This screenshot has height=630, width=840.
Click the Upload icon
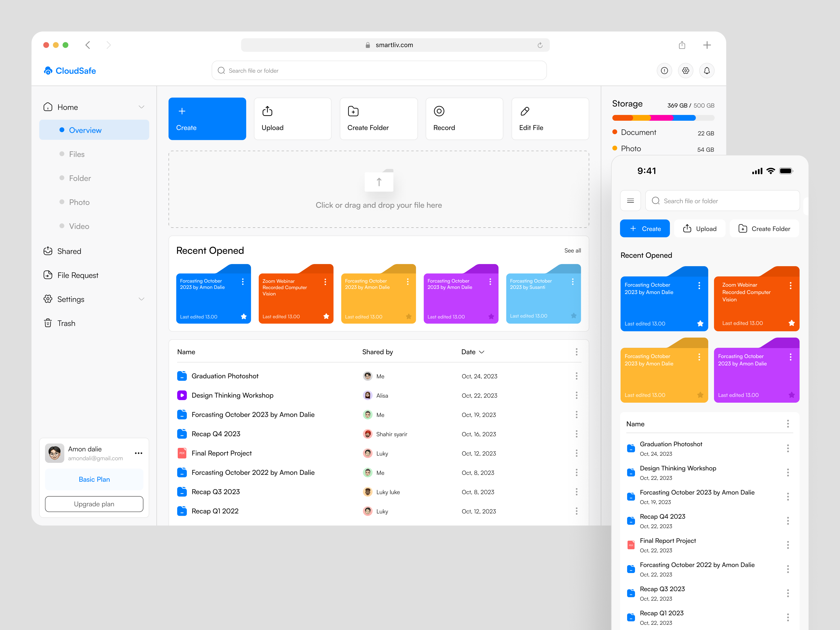[x=267, y=111]
